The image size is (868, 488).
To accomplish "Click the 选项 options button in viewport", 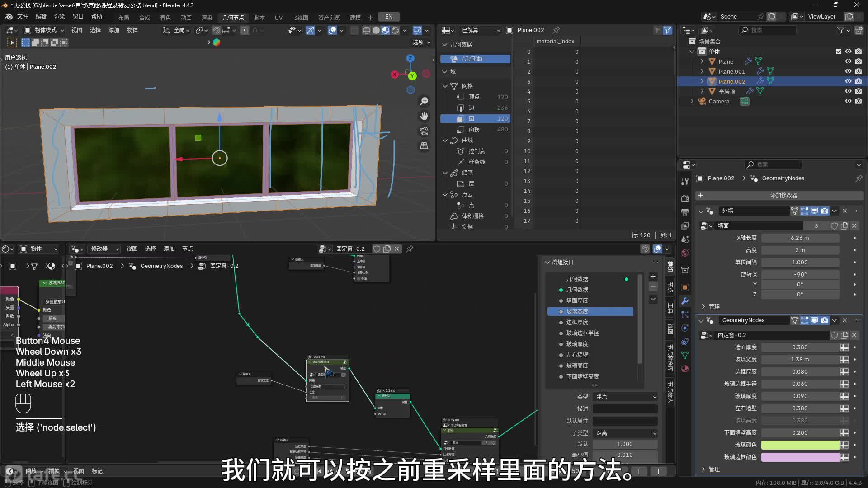I will pos(421,42).
